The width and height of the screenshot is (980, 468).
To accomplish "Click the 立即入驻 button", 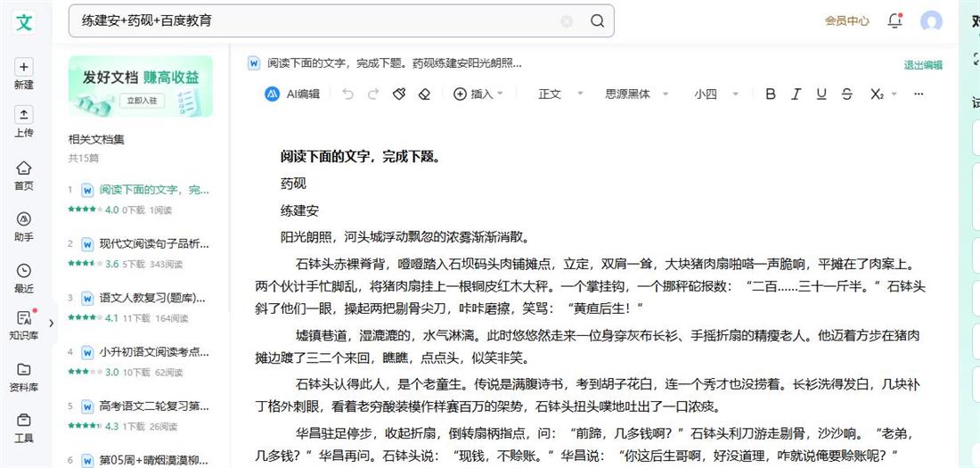I will (x=143, y=100).
